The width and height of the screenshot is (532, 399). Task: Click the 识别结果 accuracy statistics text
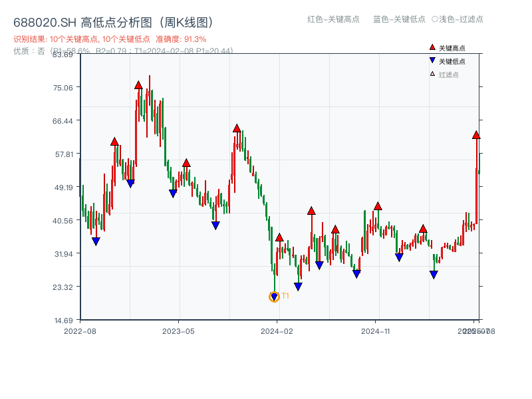coord(110,38)
